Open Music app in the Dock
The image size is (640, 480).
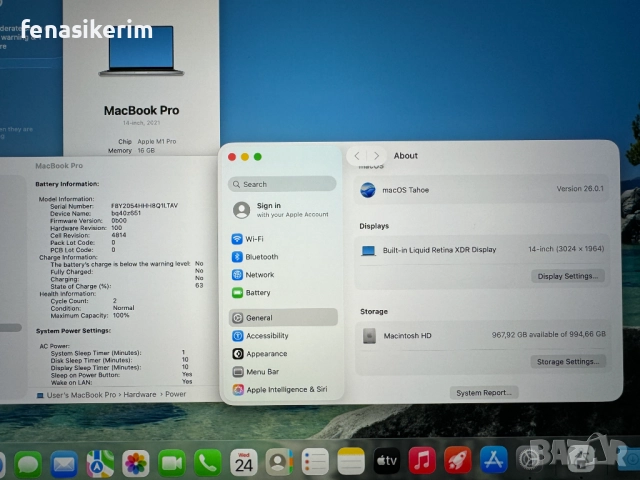pyautogui.click(x=422, y=460)
